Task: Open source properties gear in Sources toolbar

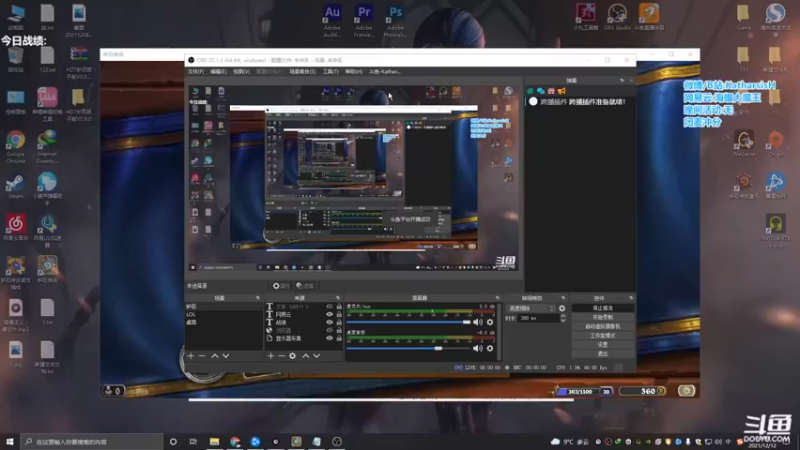Action: point(292,356)
